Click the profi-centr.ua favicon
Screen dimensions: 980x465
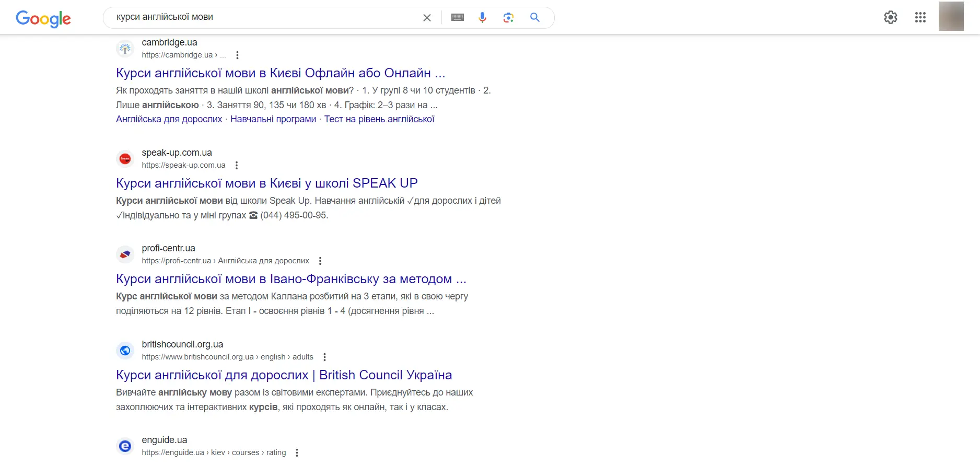pyautogui.click(x=125, y=254)
